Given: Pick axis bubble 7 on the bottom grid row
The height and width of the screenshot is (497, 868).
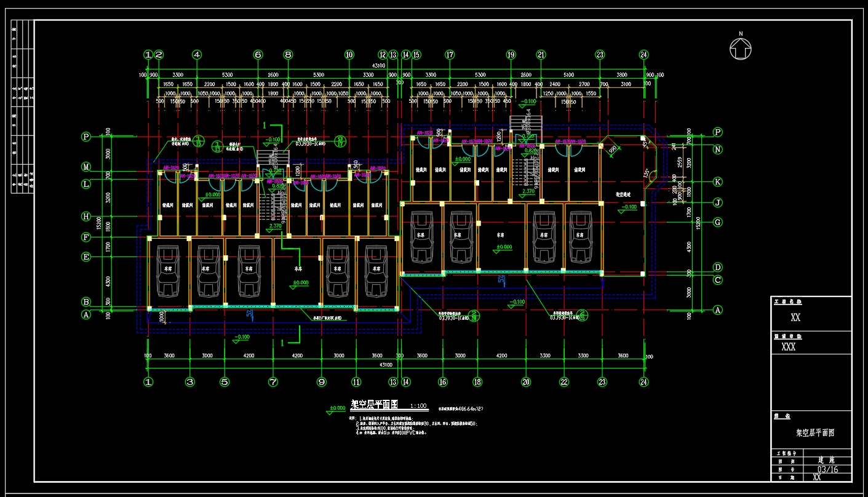Looking at the screenshot, I should [x=273, y=382].
